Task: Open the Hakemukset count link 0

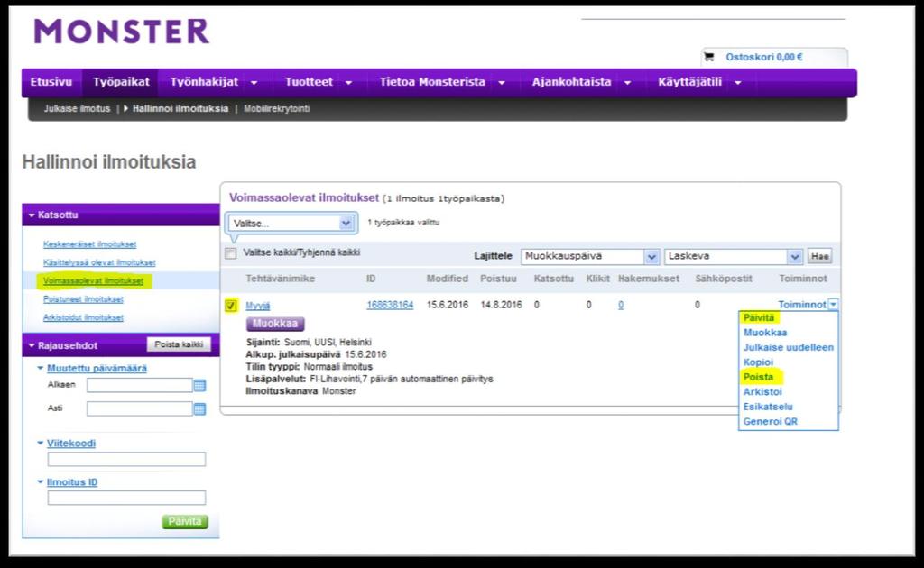Action: (x=621, y=305)
